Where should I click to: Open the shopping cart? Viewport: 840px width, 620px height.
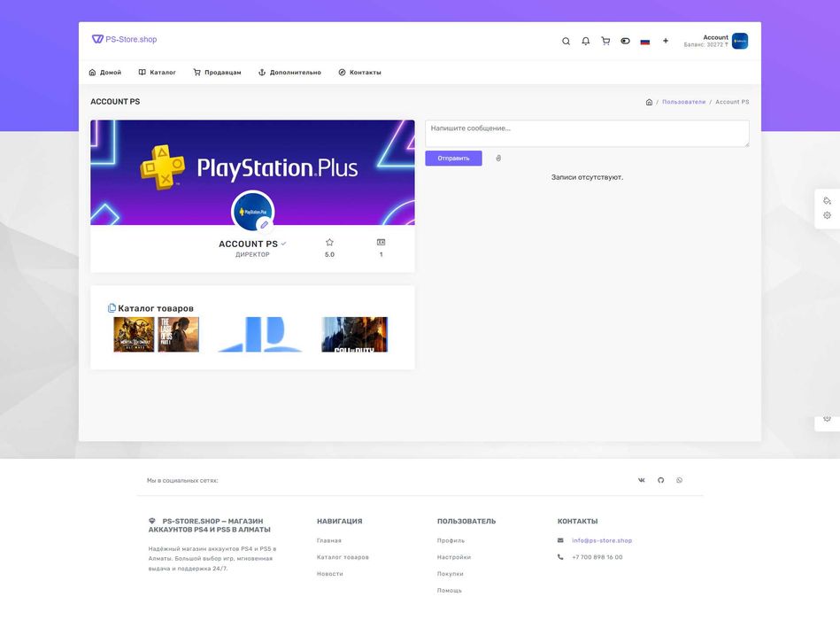(x=605, y=42)
